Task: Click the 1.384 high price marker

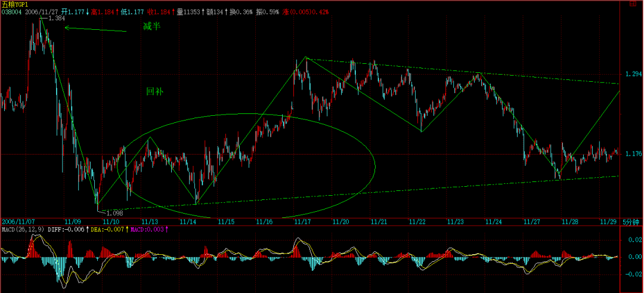Action: pyautogui.click(x=56, y=18)
